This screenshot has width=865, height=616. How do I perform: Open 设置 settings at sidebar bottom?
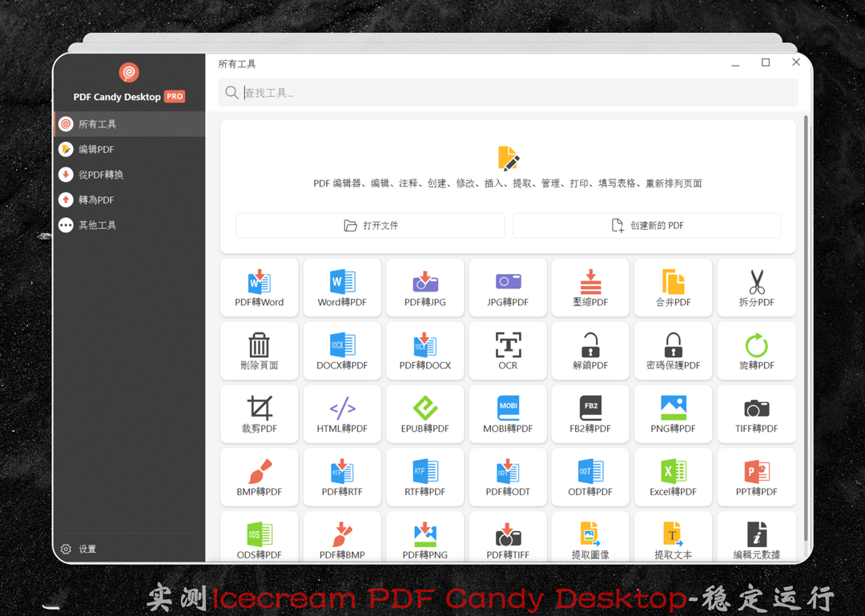[78, 550]
